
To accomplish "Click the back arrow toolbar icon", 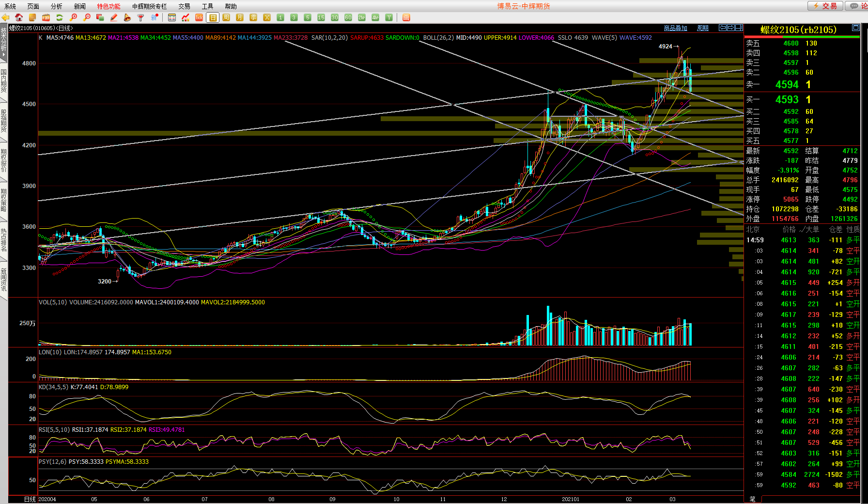I will click(x=5, y=17).
